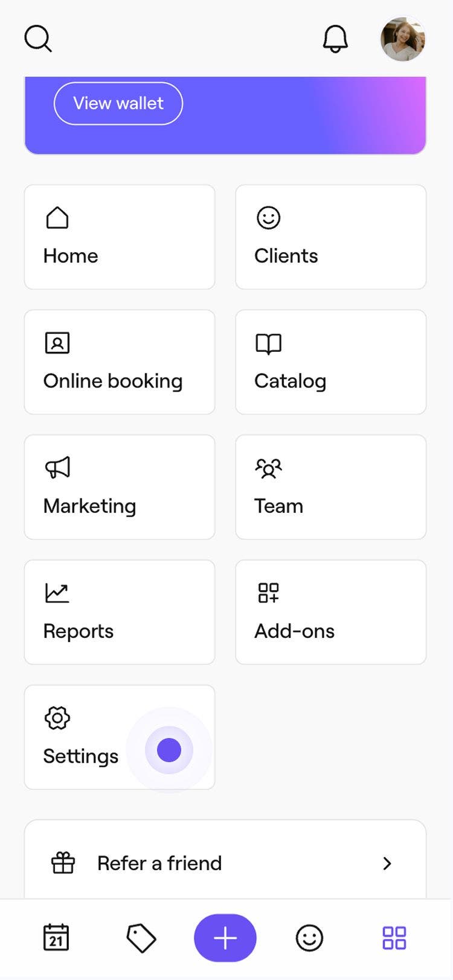Open the Catalog book tile
453x980 pixels.
(x=330, y=362)
